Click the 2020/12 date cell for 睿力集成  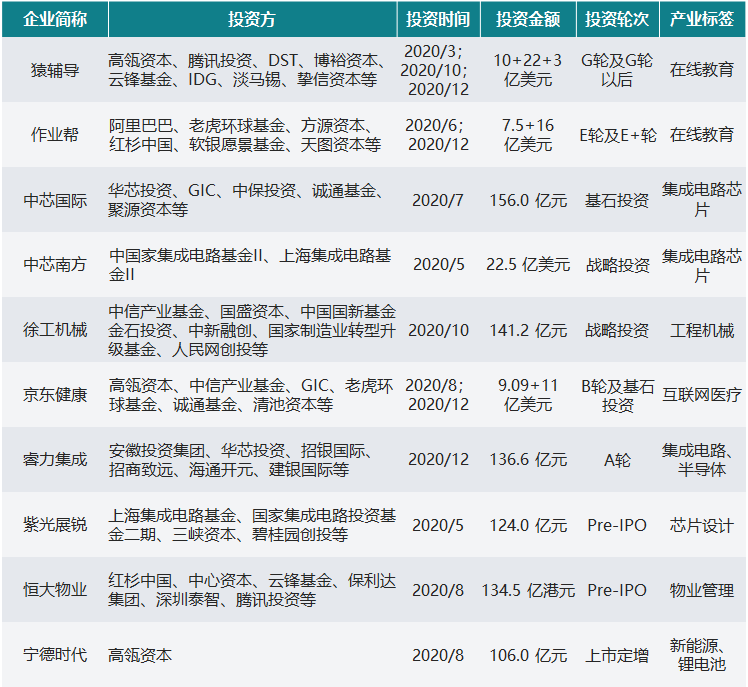pos(438,460)
